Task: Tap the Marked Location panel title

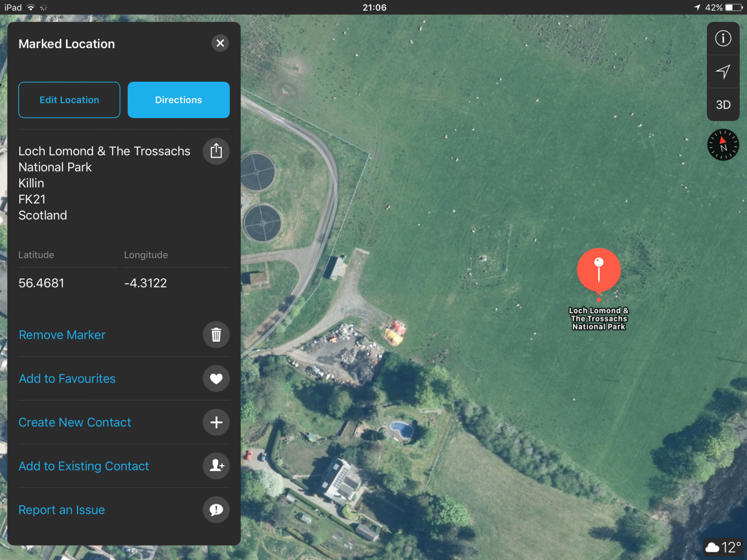Action: (x=67, y=44)
